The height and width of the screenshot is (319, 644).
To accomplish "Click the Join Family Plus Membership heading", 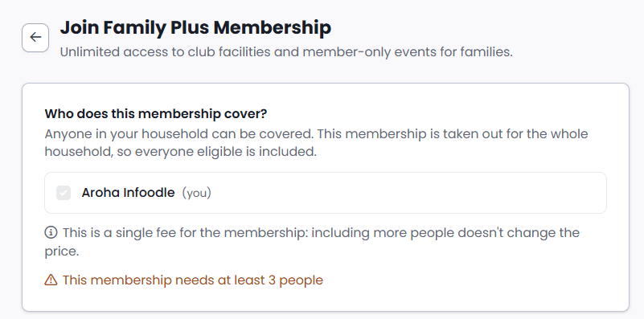I will [195, 28].
